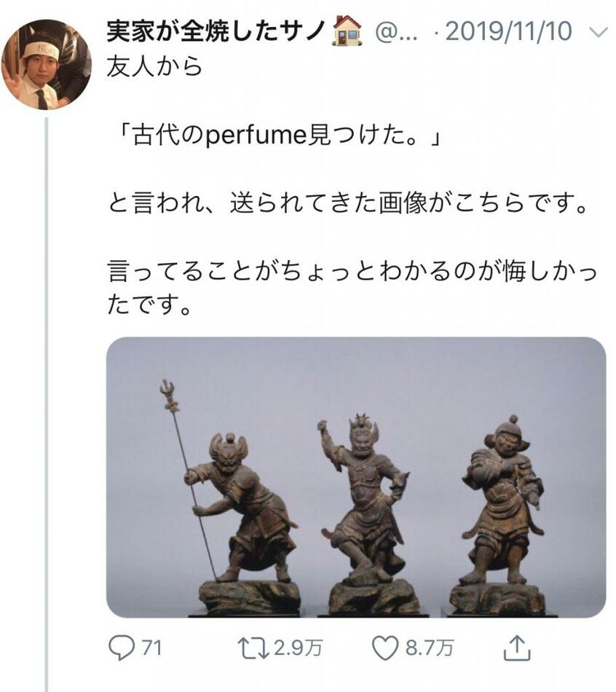Click the 2.9万 retweet count
This screenshot has width=616, height=692.
coord(298,648)
